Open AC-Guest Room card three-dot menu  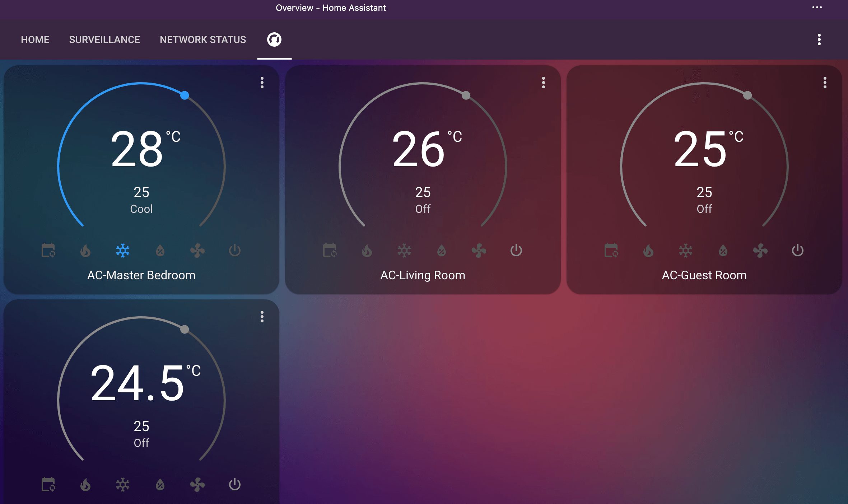(825, 83)
